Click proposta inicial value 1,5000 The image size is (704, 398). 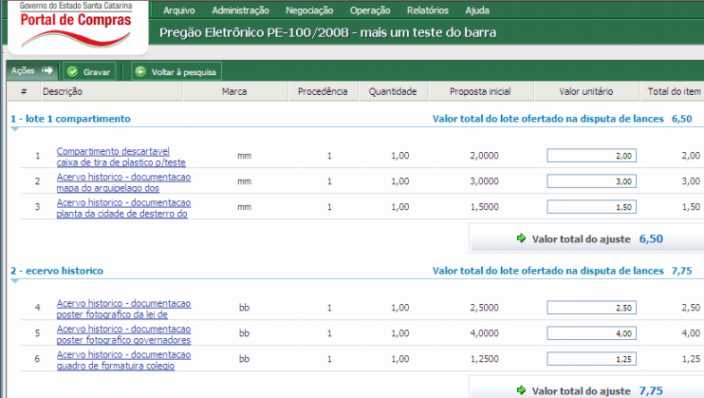click(484, 207)
